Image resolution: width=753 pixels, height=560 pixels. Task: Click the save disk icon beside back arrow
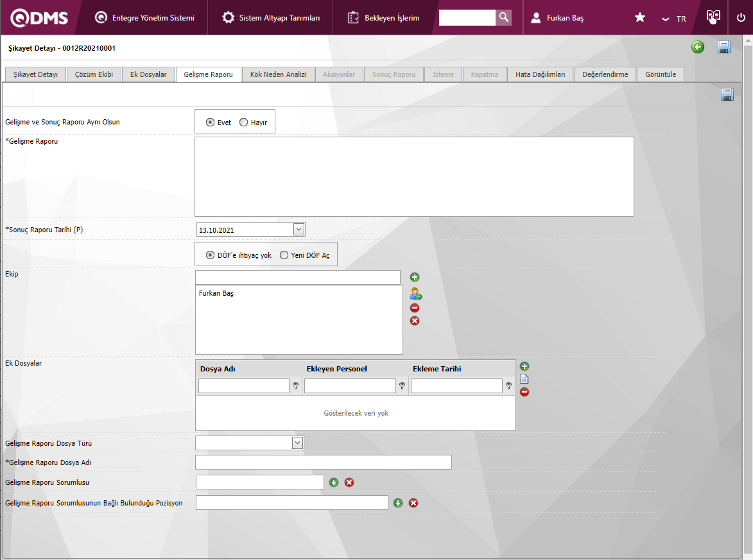724,47
